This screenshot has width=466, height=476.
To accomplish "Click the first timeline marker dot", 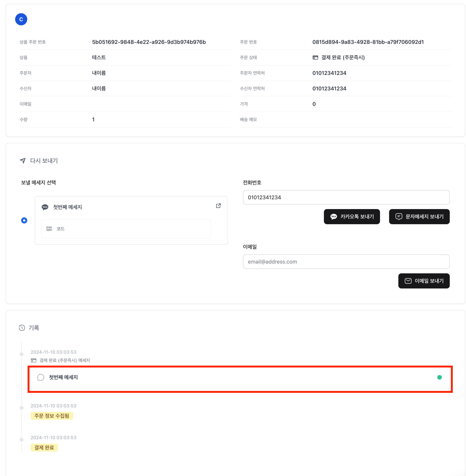I will [22, 354].
